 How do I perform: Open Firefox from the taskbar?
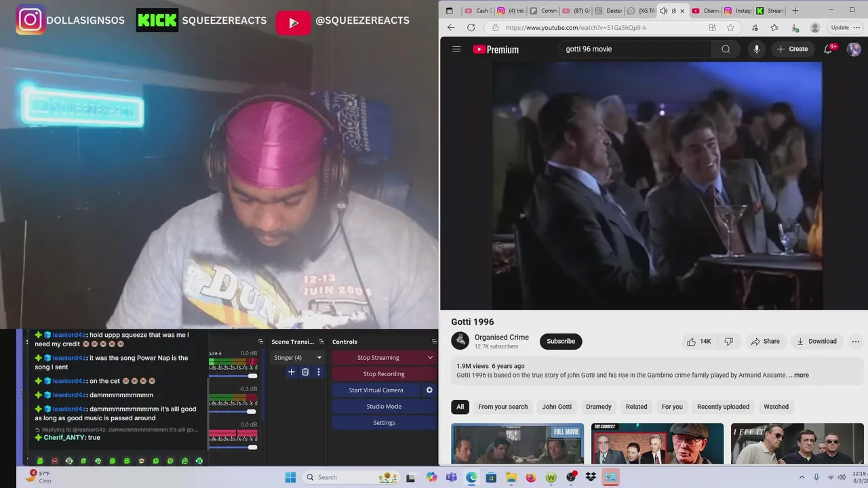531,477
